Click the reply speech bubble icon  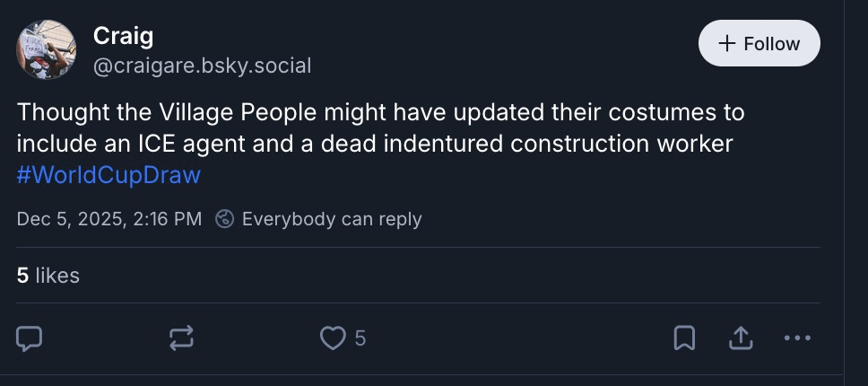point(30,338)
